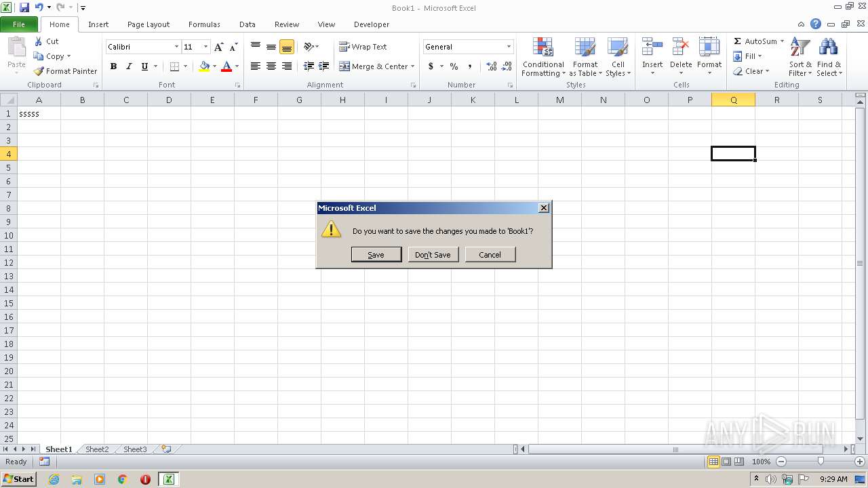This screenshot has height=488, width=868.
Task: Open the File tab
Action: (x=19, y=24)
